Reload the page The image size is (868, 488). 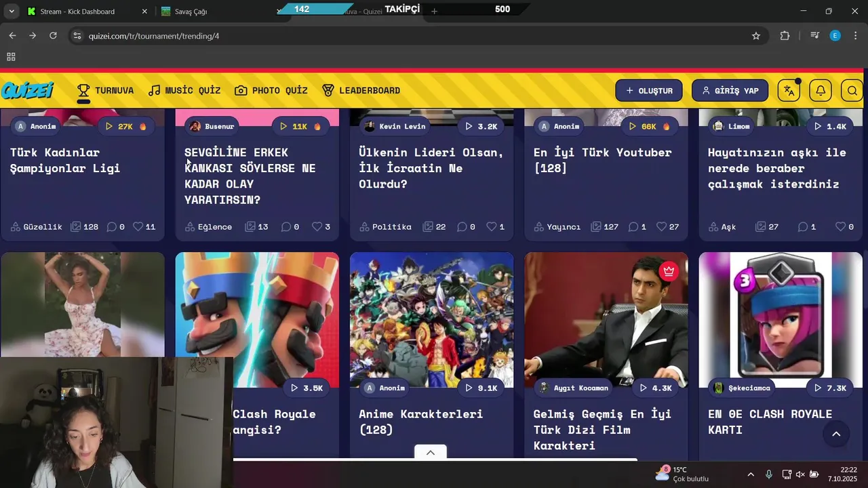[53, 36]
